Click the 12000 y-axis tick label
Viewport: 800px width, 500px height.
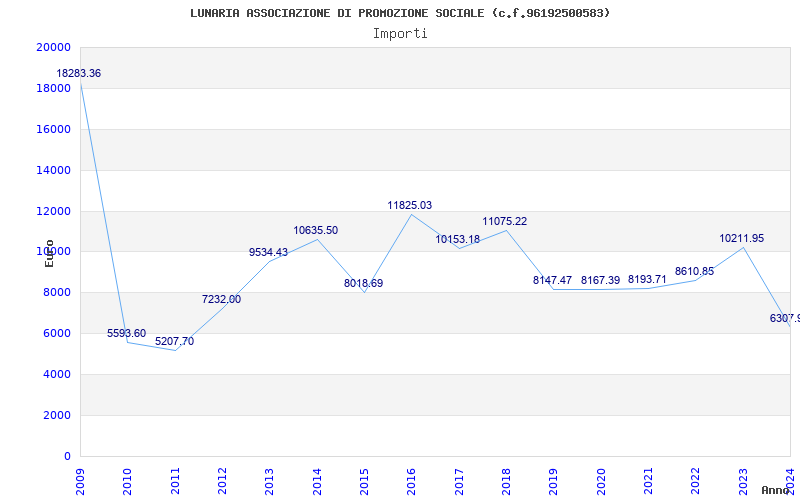pos(54,211)
